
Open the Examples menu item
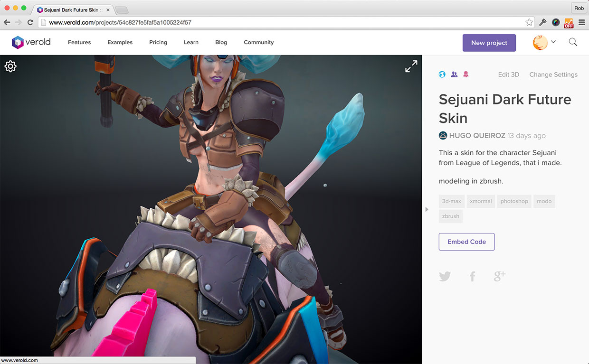(120, 42)
